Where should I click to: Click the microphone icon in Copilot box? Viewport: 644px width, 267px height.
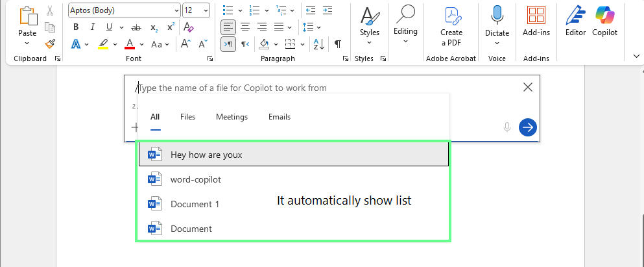(x=507, y=127)
